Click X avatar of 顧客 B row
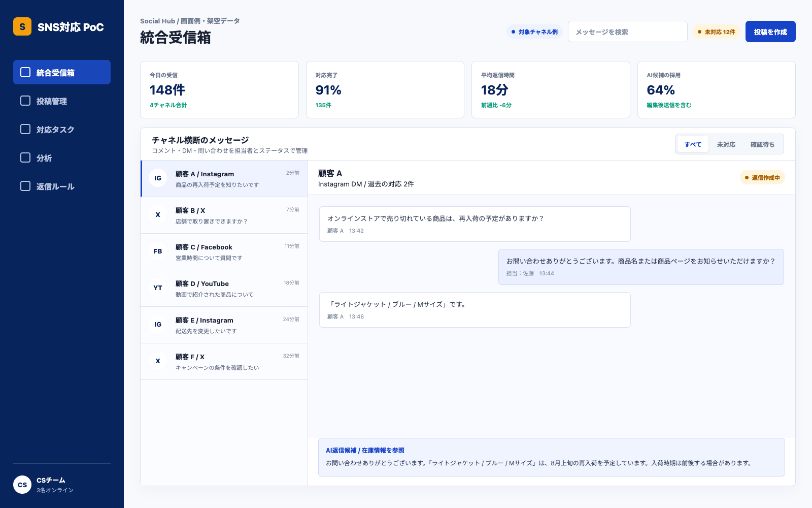Image resolution: width=812 pixels, height=508 pixels. pos(158,214)
